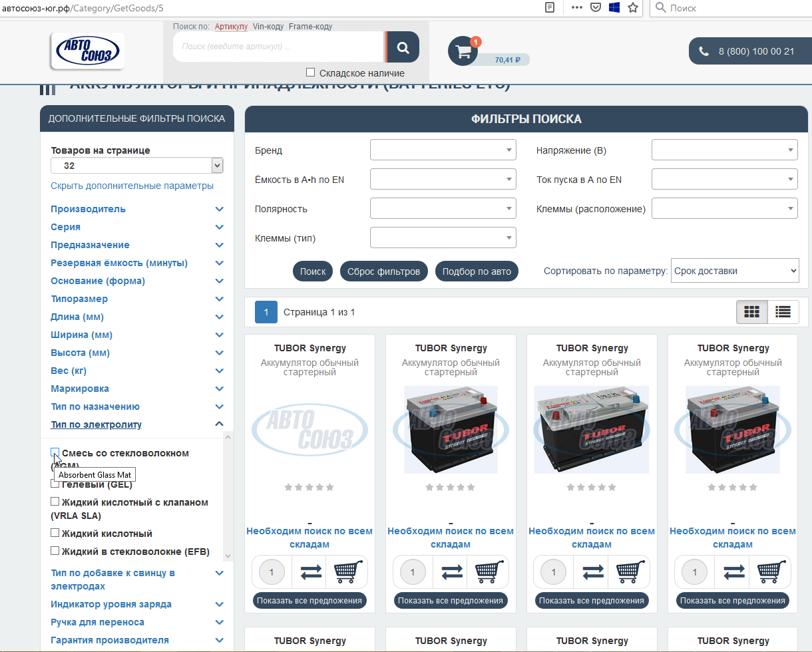Click the article search input field
The height and width of the screenshot is (652, 812).
pyautogui.click(x=278, y=47)
